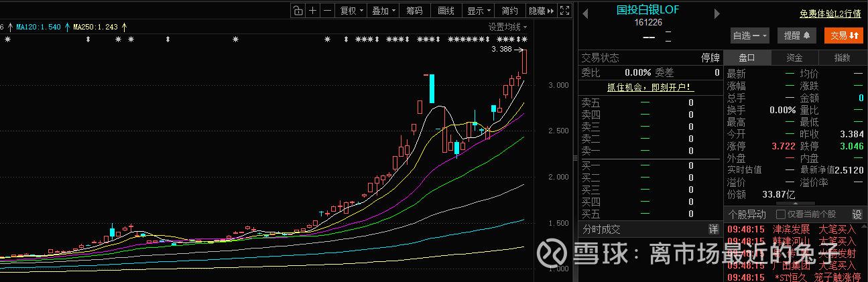Zoom in with the plus icon
The height and width of the screenshot is (282, 868).
pos(312,10)
